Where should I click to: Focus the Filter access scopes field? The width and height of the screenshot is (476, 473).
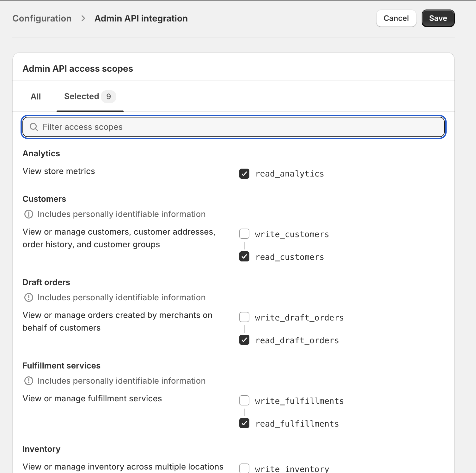234,127
